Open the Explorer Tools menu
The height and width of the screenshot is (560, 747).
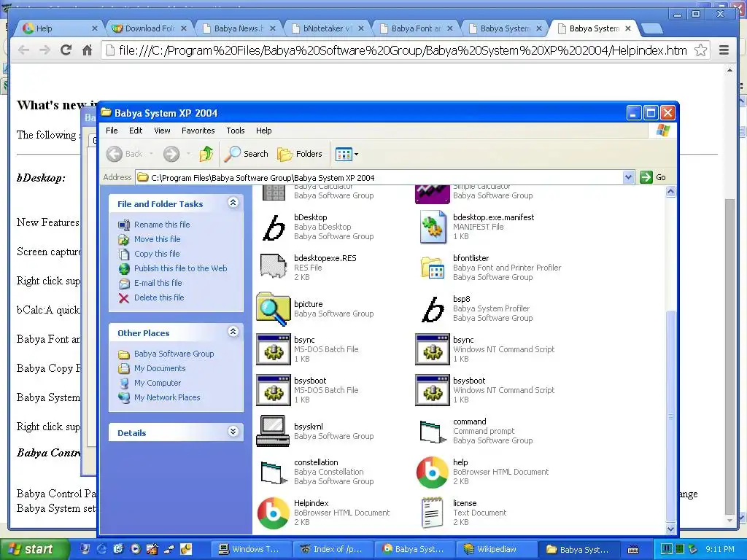click(236, 131)
